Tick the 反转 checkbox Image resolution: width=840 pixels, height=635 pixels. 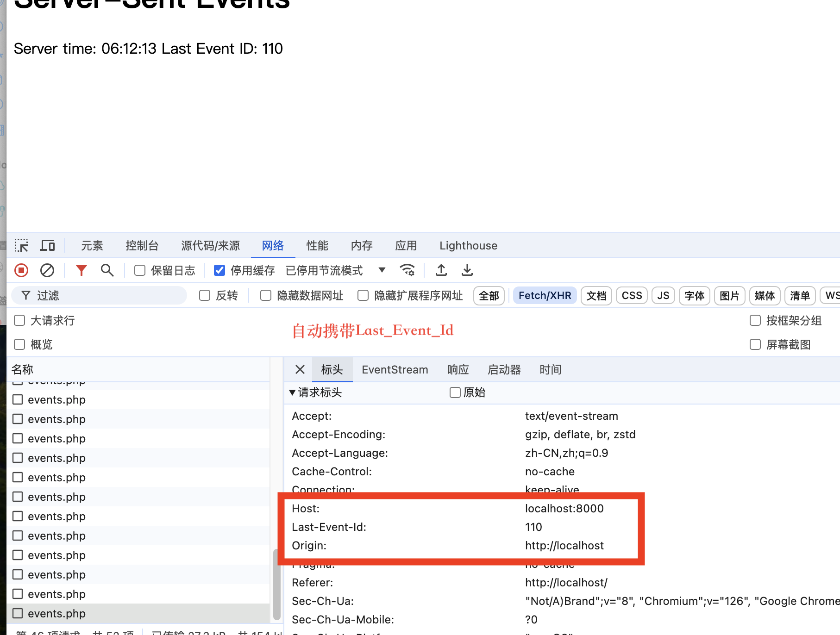click(x=205, y=295)
